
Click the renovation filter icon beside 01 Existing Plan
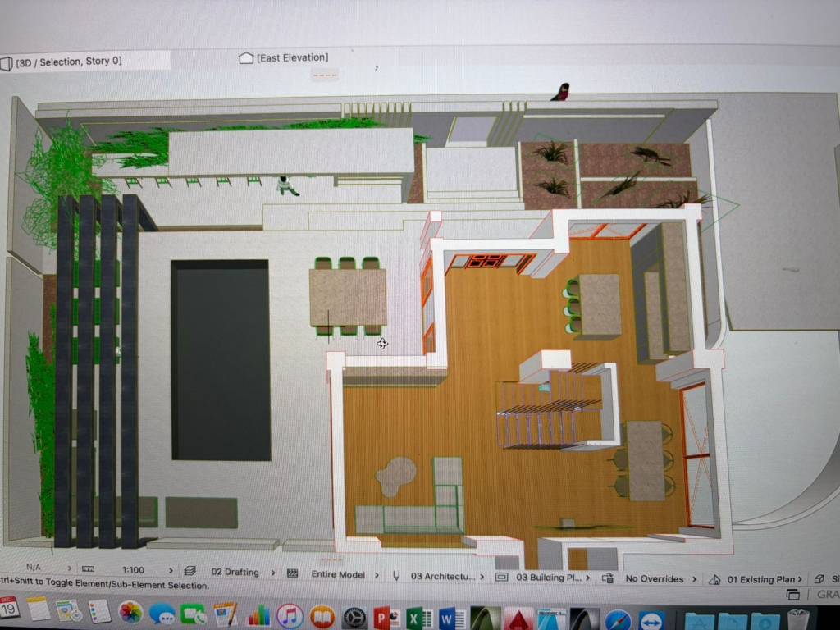pyautogui.click(x=714, y=579)
